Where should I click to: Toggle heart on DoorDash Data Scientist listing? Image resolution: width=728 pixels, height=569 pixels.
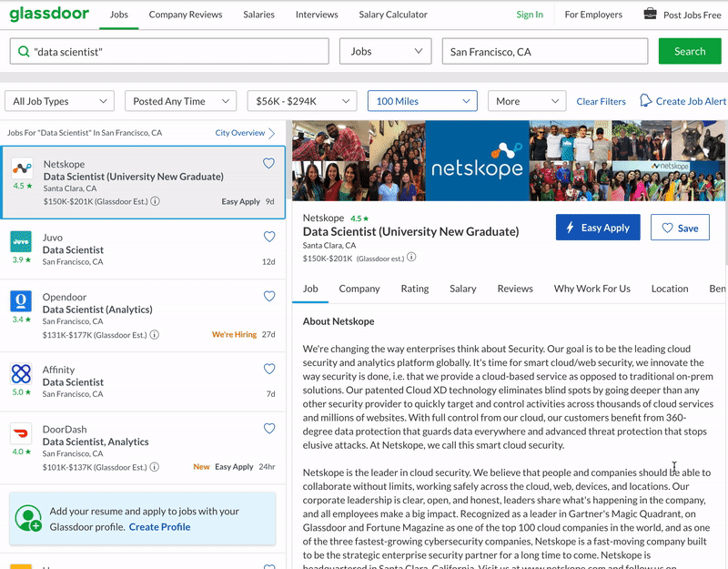(x=269, y=428)
